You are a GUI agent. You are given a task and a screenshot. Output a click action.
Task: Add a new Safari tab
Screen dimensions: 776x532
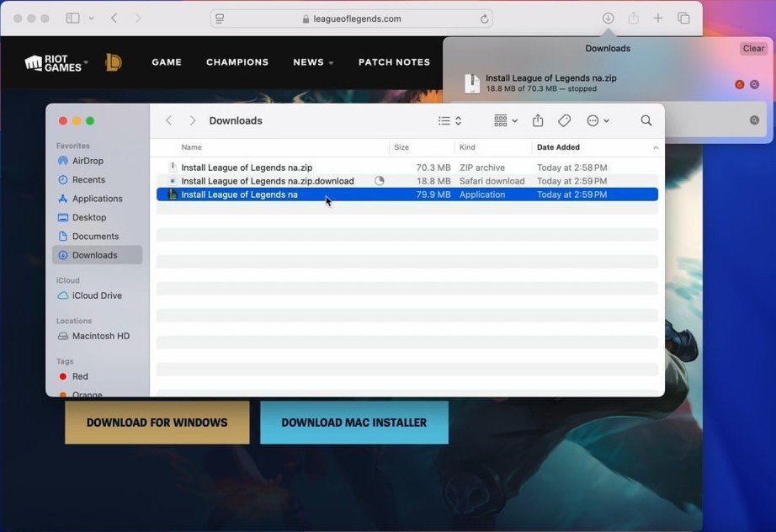657,19
